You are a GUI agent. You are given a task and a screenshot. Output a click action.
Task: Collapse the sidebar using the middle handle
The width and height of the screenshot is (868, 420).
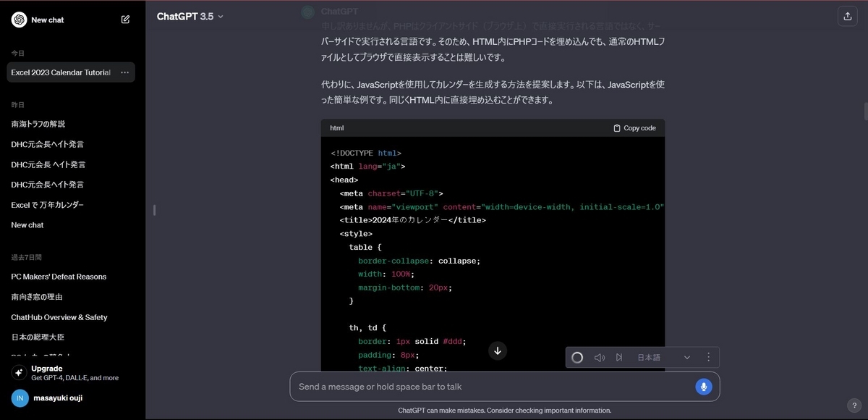pos(154,210)
